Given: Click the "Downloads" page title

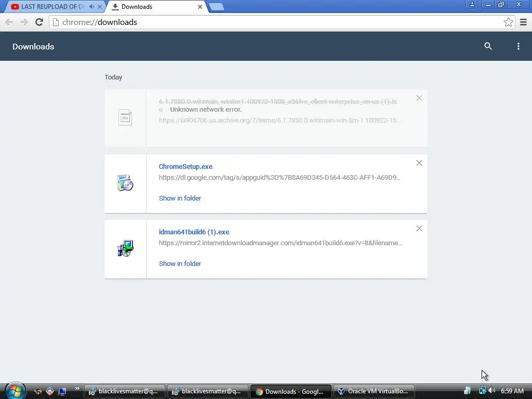Looking at the screenshot, I should tap(33, 46).
